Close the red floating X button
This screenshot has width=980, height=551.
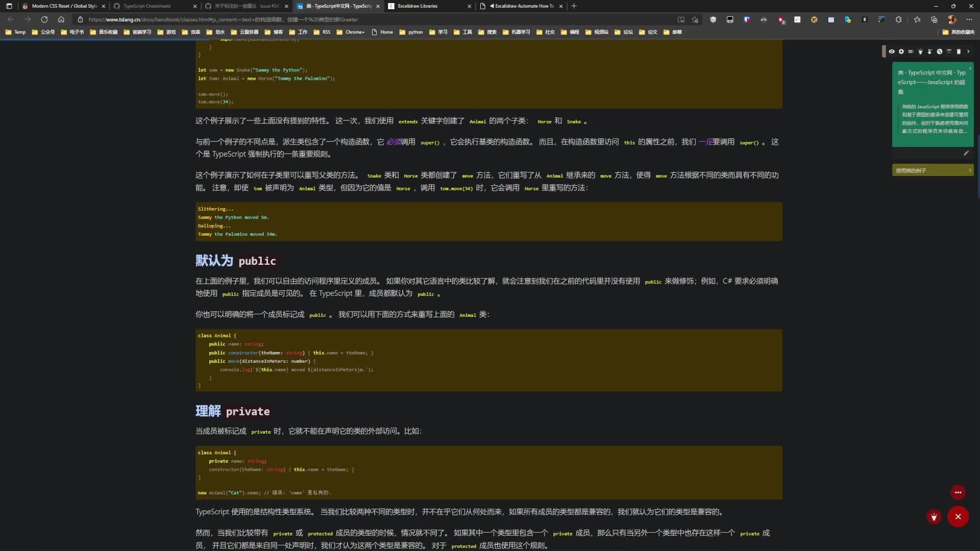(958, 517)
